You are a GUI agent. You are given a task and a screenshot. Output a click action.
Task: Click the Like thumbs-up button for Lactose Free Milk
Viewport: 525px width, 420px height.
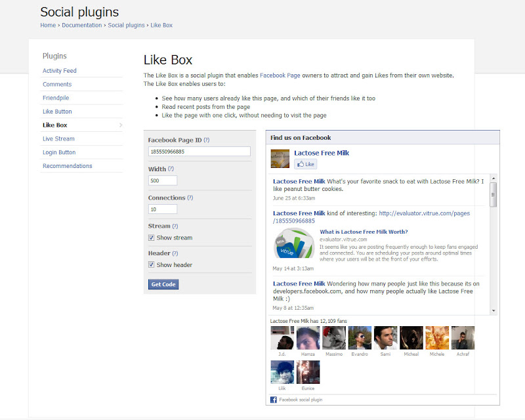pos(305,164)
